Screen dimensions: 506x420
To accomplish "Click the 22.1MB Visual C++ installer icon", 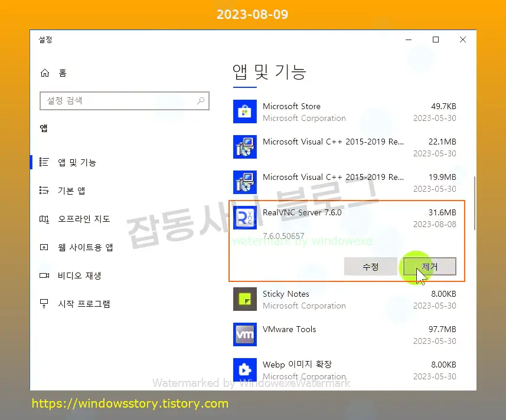I will [x=245, y=147].
